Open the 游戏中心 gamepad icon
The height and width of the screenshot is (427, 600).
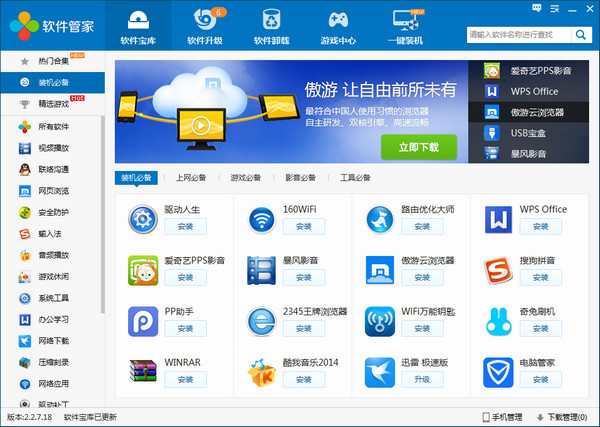click(x=339, y=19)
